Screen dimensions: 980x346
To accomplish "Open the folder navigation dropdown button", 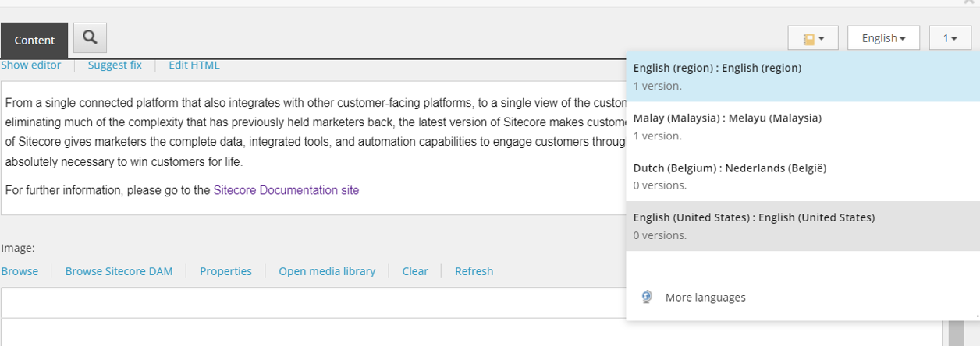I will point(813,38).
